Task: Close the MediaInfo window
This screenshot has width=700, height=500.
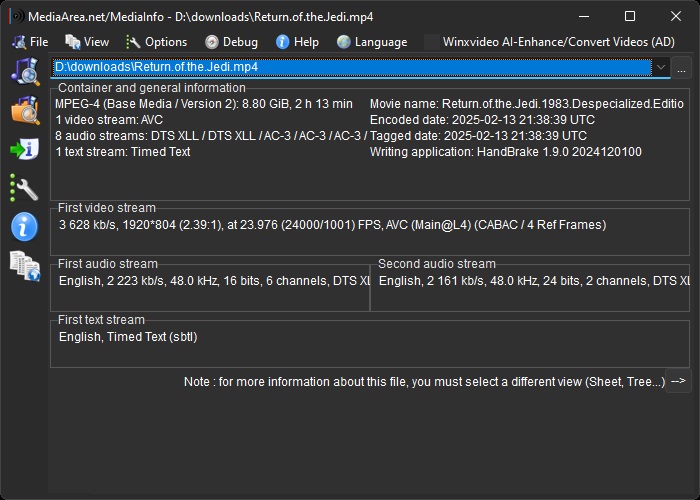Action: click(x=676, y=17)
